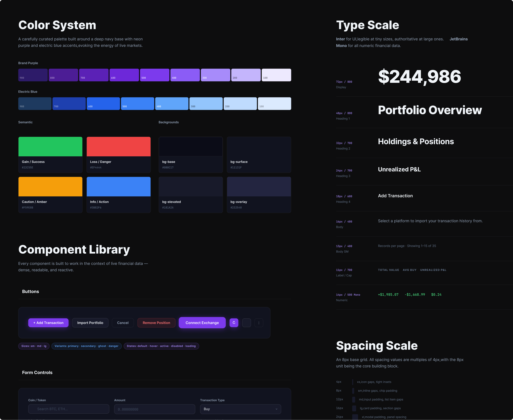Click the Caution / Amber color card
Screen dimensions: 513x420
[50, 195]
